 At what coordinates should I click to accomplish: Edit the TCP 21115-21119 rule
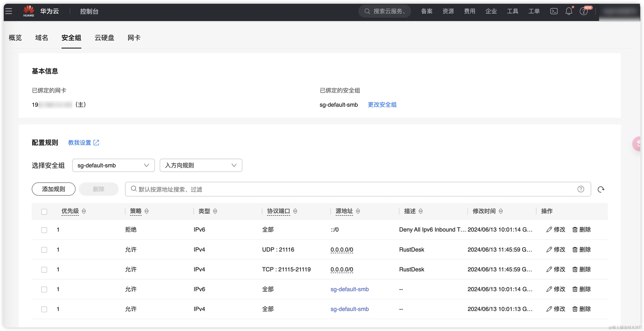point(555,269)
